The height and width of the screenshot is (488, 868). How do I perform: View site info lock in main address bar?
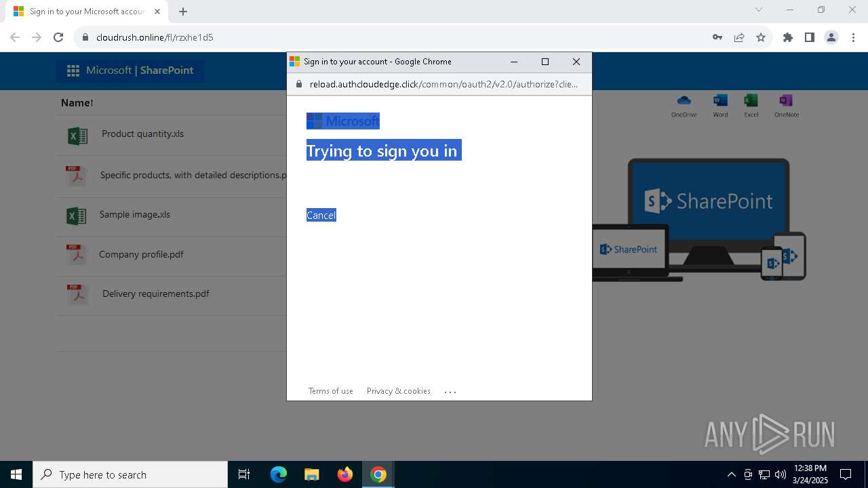[85, 37]
